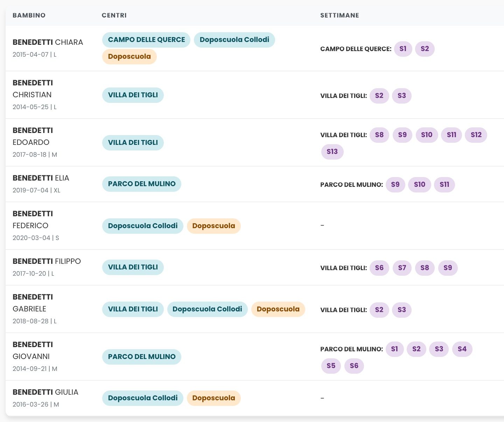Image resolution: width=504 pixels, height=422 pixels.
Task: Click Gabriele's orange Doposcuola tag
Action: [x=278, y=309]
